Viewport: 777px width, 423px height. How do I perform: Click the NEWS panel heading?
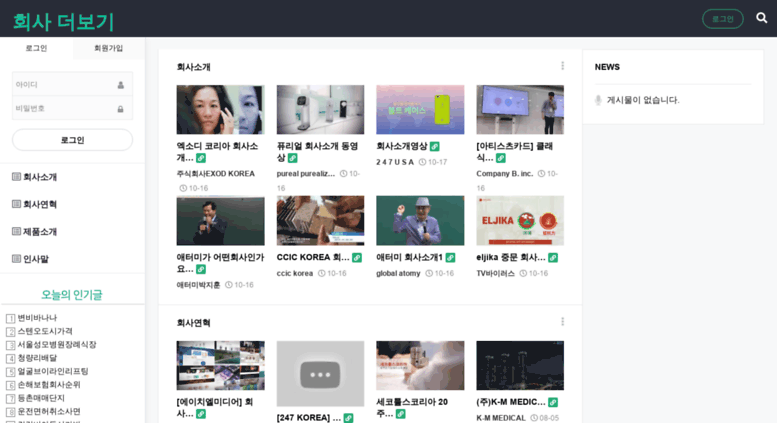coord(607,67)
